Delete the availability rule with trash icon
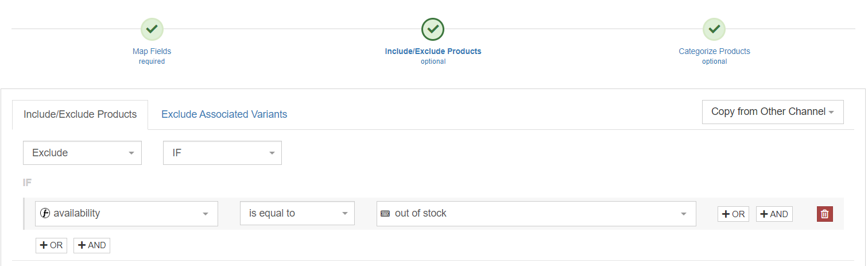 tap(824, 214)
